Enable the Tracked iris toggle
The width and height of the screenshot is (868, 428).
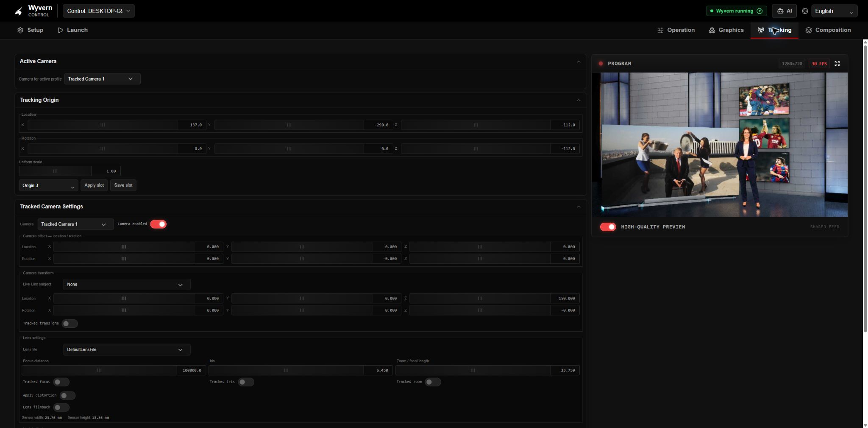(246, 382)
